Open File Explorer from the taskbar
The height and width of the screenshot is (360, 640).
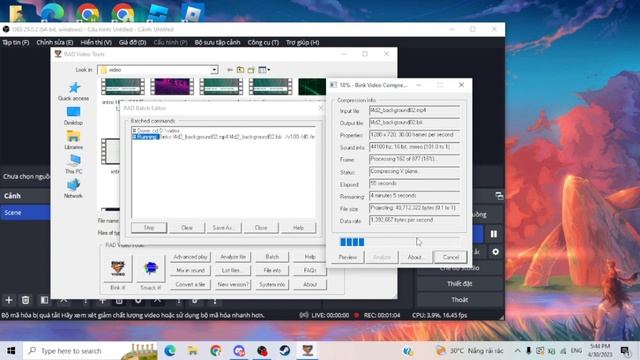pyautogui.click(x=193, y=351)
